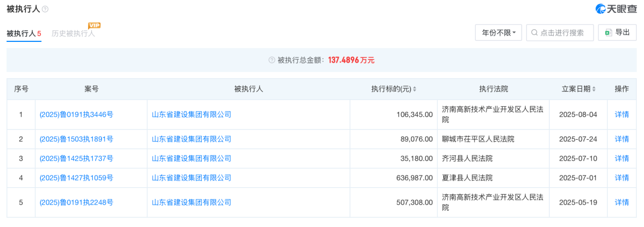Click the amount 636,987.00

(414, 178)
